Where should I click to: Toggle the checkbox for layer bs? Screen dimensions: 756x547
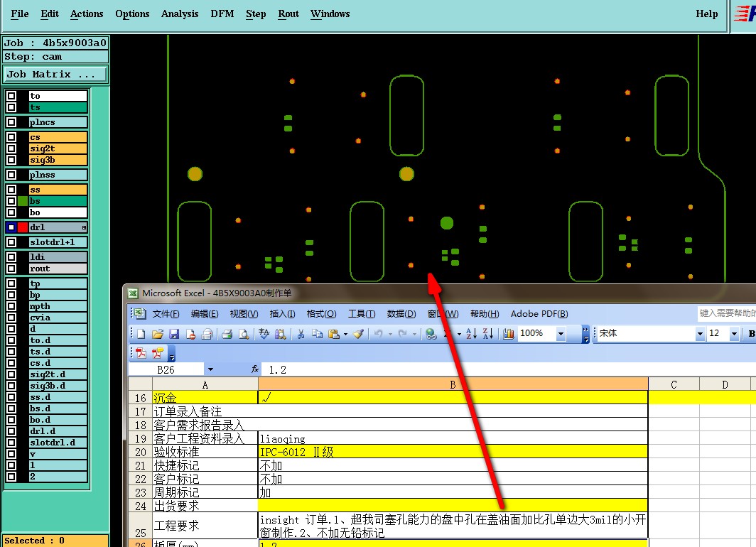tap(11, 201)
